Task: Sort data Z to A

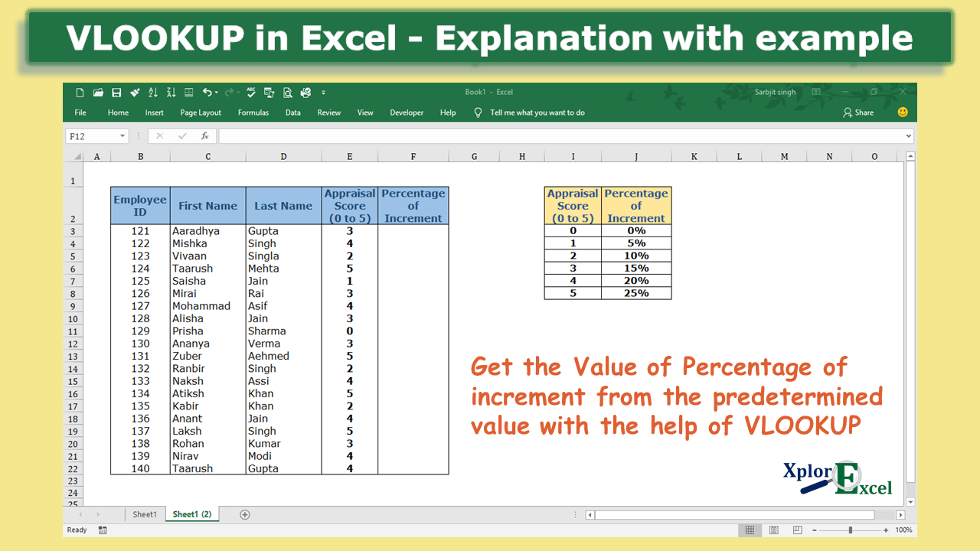Action: pos(171,92)
